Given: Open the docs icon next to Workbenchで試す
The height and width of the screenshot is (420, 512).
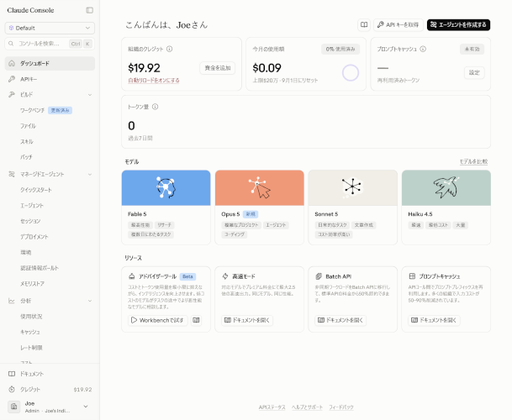Looking at the screenshot, I should (x=196, y=320).
